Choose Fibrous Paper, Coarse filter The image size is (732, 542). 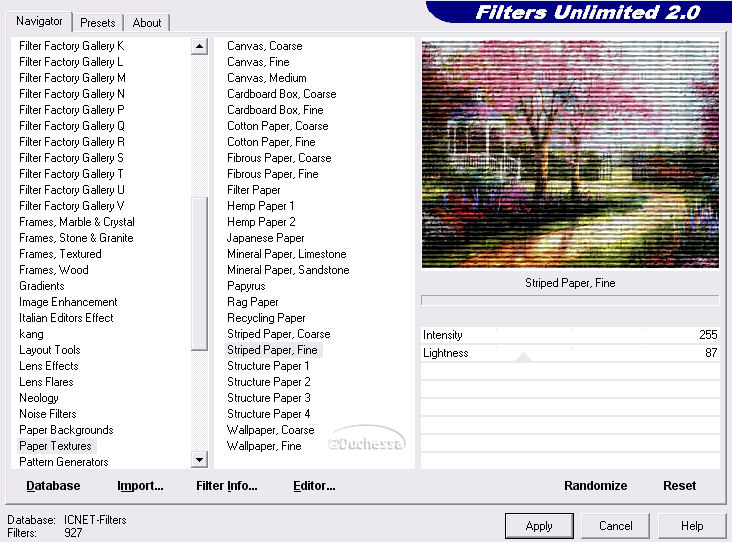pyautogui.click(x=279, y=158)
